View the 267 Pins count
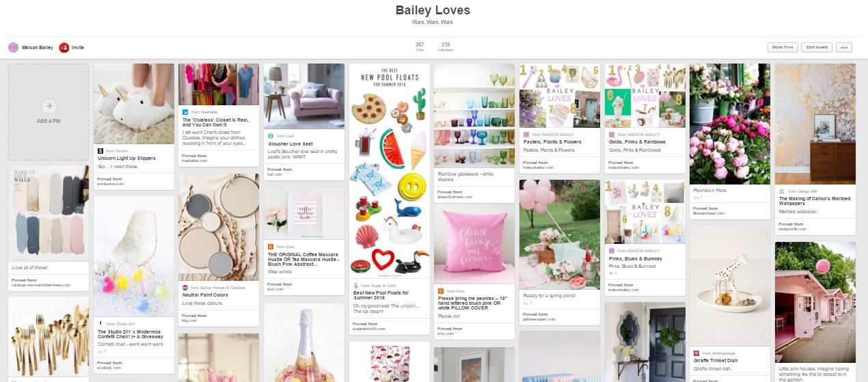The image size is (868, 382). pyautogui.click(x=420, y=46)
